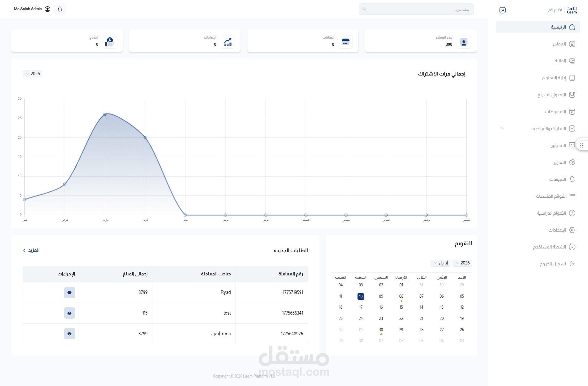Screen dimensions: 588x386
Task: Click the search magnifier icon
Action: point(364,9)
